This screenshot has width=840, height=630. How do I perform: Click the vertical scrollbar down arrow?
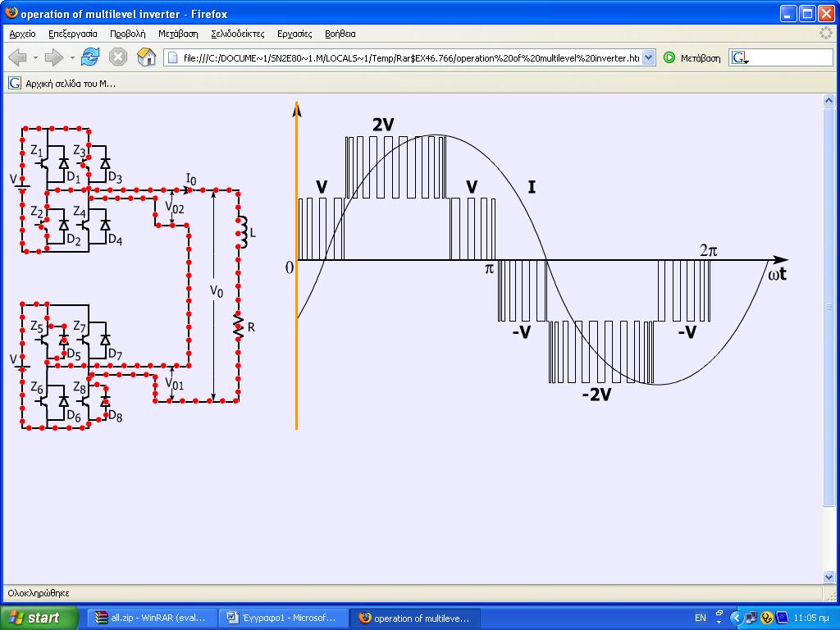coord(829,577)
